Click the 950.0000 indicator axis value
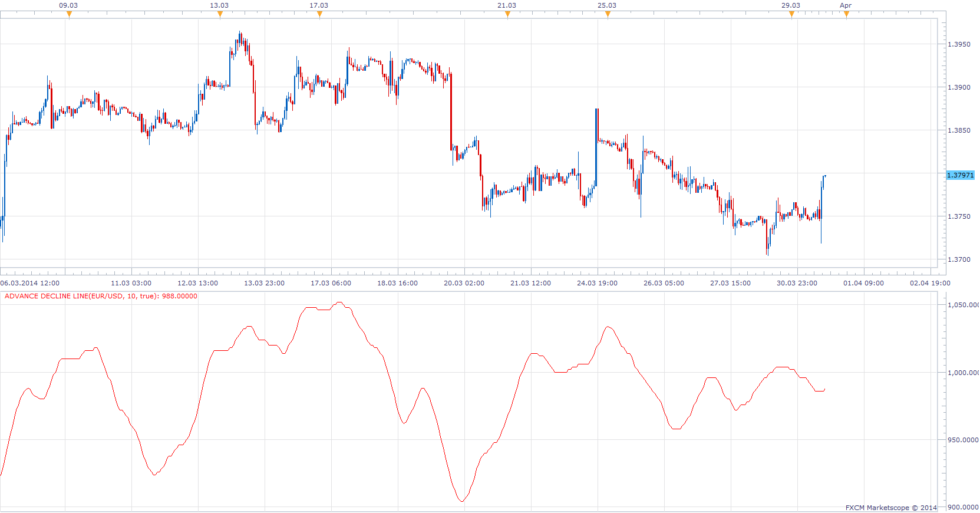980x513 pixels. (x=963, y=440)
